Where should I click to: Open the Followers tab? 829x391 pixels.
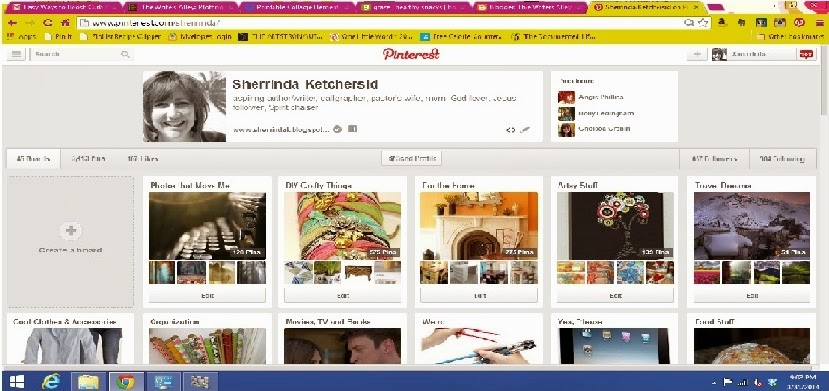click(x=713, y=159)
